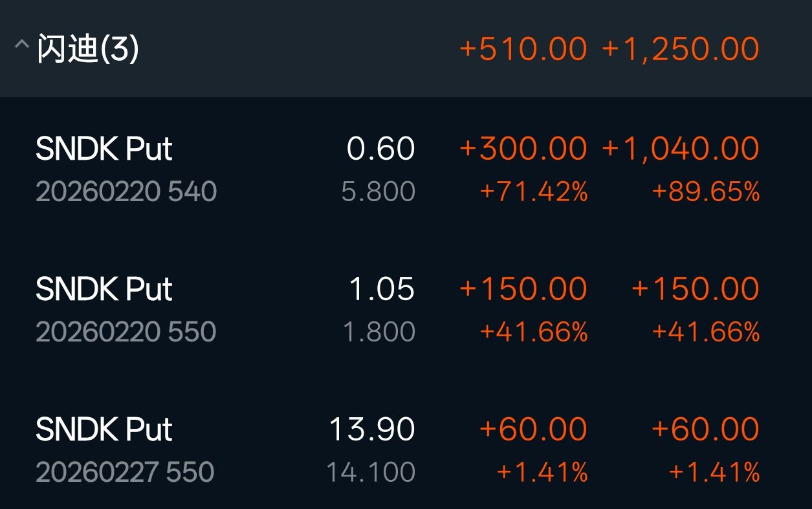Select the 20260220 540 contract text
This screenshot has height=509, width=812.
coord(126,192)
